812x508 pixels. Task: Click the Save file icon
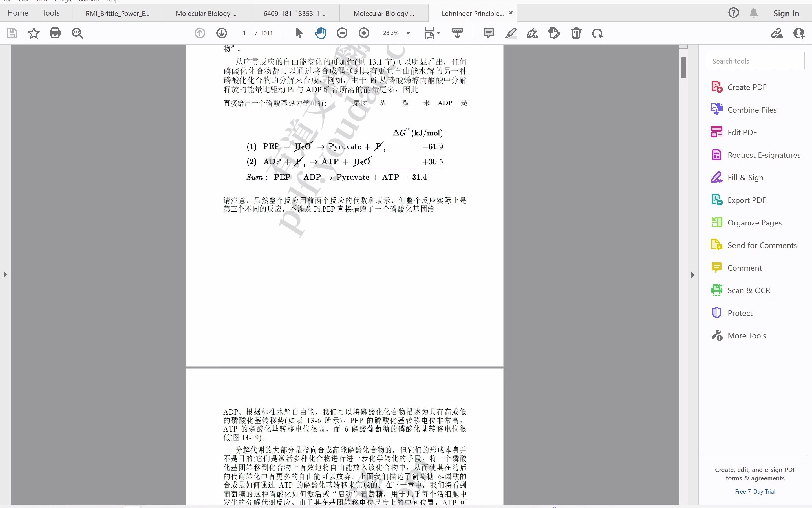coord(12,33)
